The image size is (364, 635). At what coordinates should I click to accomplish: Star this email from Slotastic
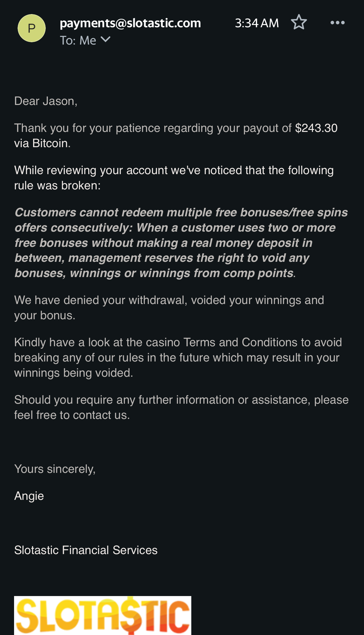(299, 22)
